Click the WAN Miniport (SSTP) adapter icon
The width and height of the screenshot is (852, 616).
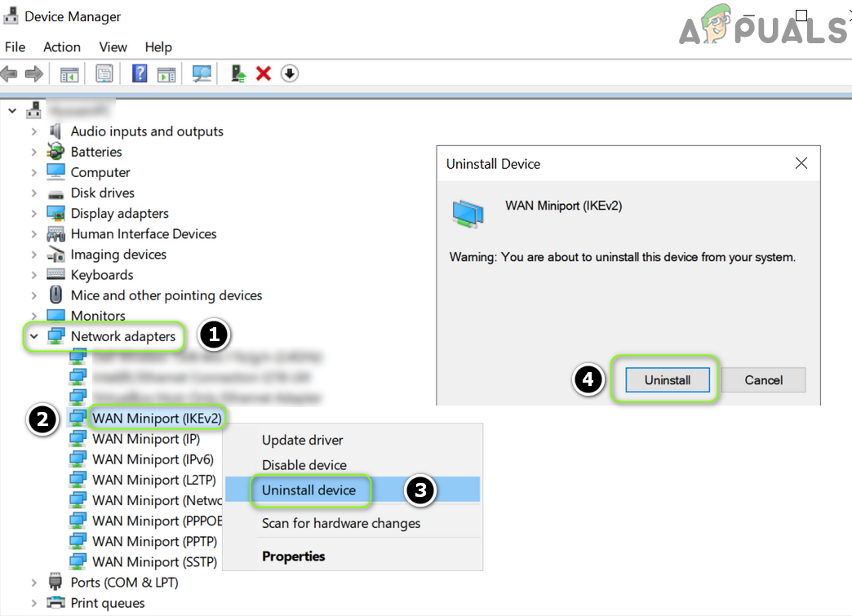click(x=78, y=561)
